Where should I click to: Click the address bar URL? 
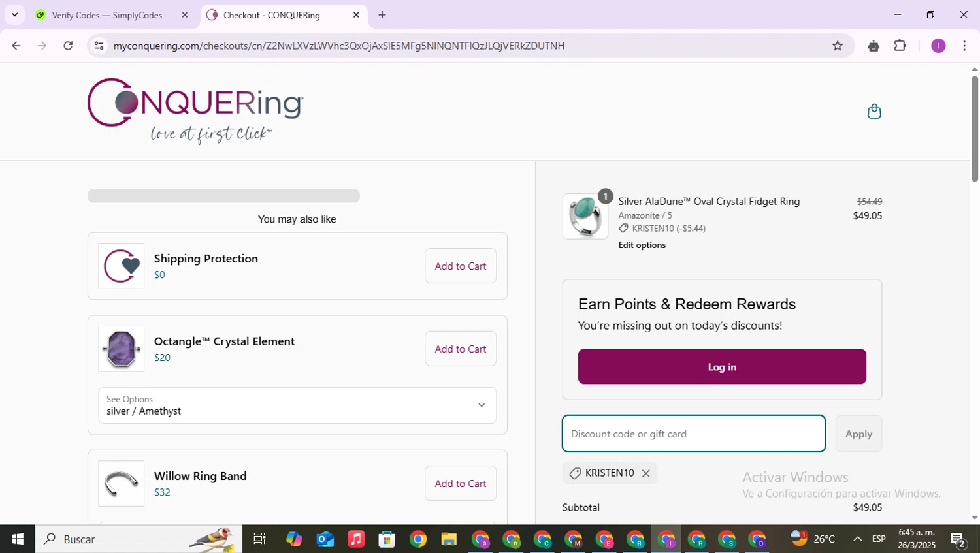pos(338,46)
